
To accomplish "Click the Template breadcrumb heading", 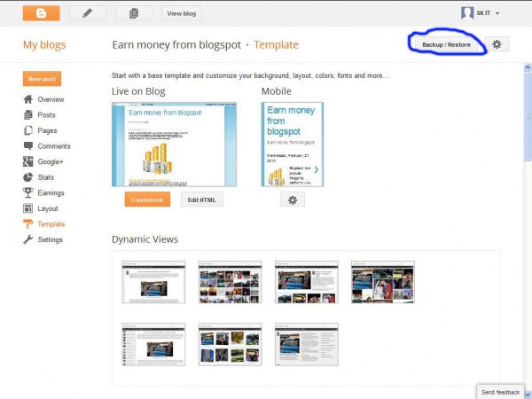I will 276,45.
